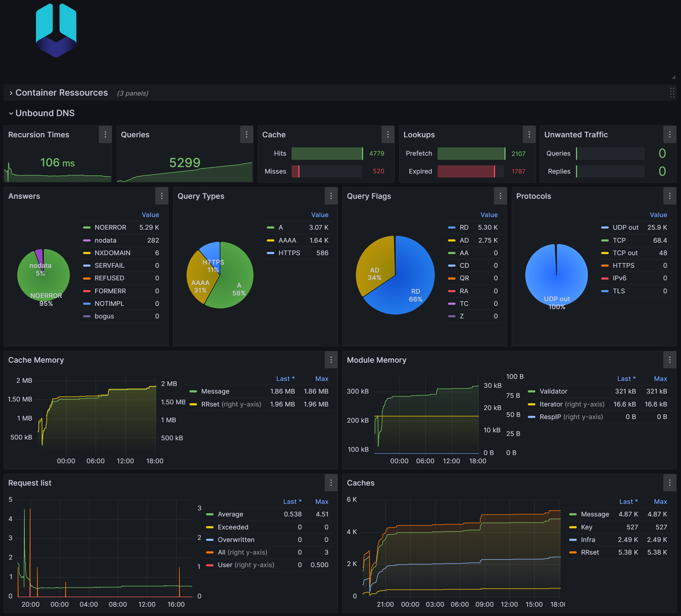Open the Answers panel menu
The width and height of the screenshot is (681, 616).
coord(162,196)
